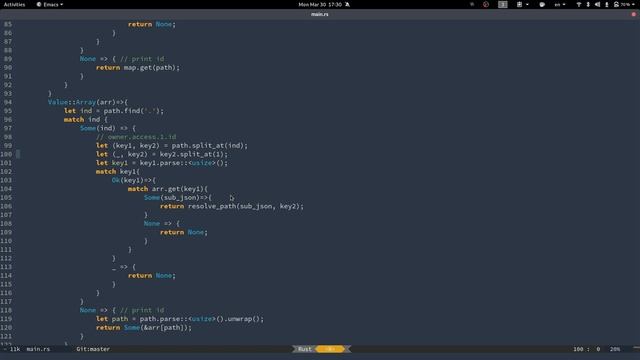
Task: Click on 'let ind = path.find' line
Action: (113, 111)
